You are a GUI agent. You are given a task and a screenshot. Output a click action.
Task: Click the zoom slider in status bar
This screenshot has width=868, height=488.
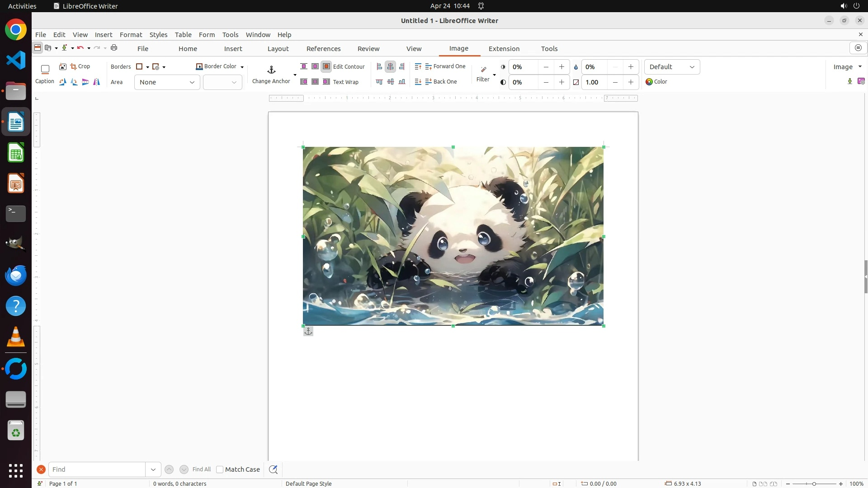(814, 484)
